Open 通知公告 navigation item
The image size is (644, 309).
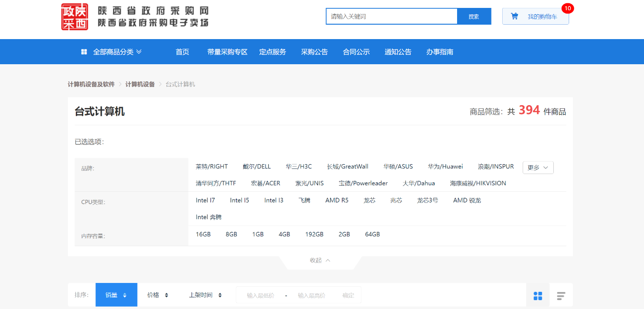[x=398, y=52]
